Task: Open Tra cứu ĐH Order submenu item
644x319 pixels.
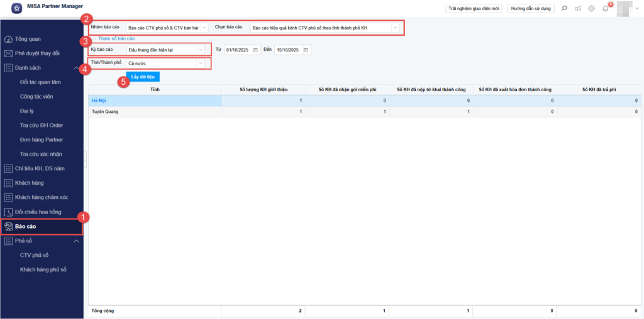Action: coord(42,126)
